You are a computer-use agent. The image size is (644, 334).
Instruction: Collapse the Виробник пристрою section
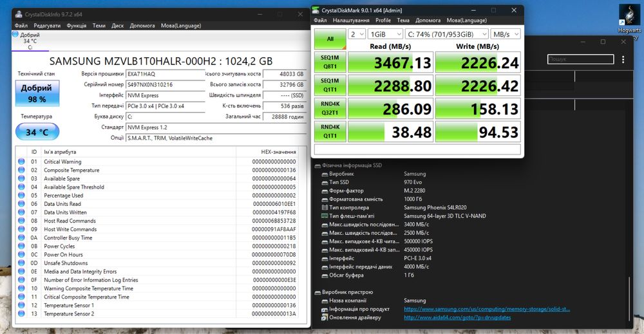(317, 292)
